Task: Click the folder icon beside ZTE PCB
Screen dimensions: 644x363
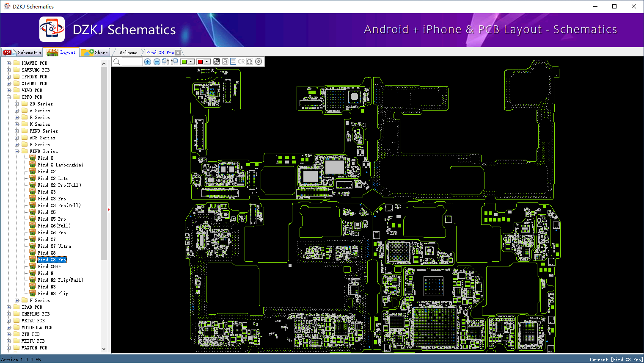Action: (x=17, y=334)
